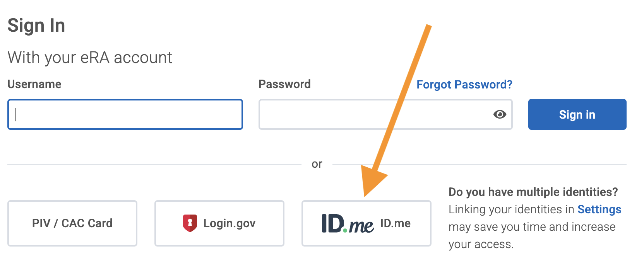Click the "or" divider text
Viewport: 644px width, 262px height.
click(x=317, y=164)
